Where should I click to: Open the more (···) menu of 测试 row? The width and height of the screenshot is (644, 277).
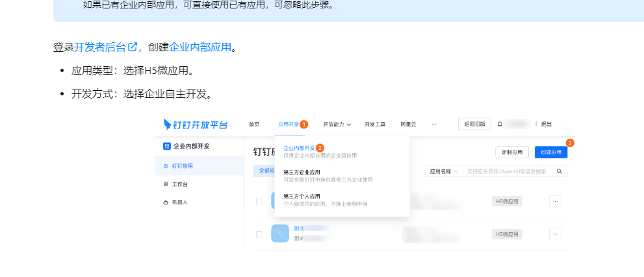[555, 234]
